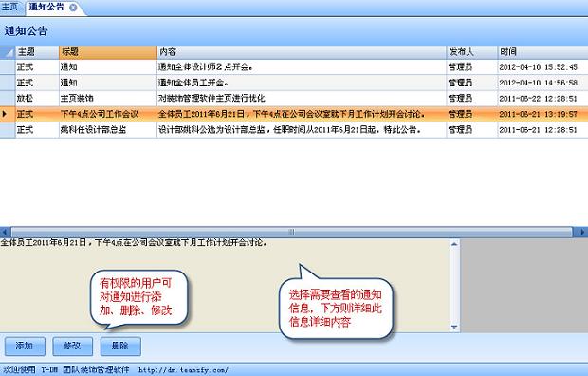Select the 下午4点公司工作会议 title cell
Viewport: 588px width, 376px height.
pos(108,114)
